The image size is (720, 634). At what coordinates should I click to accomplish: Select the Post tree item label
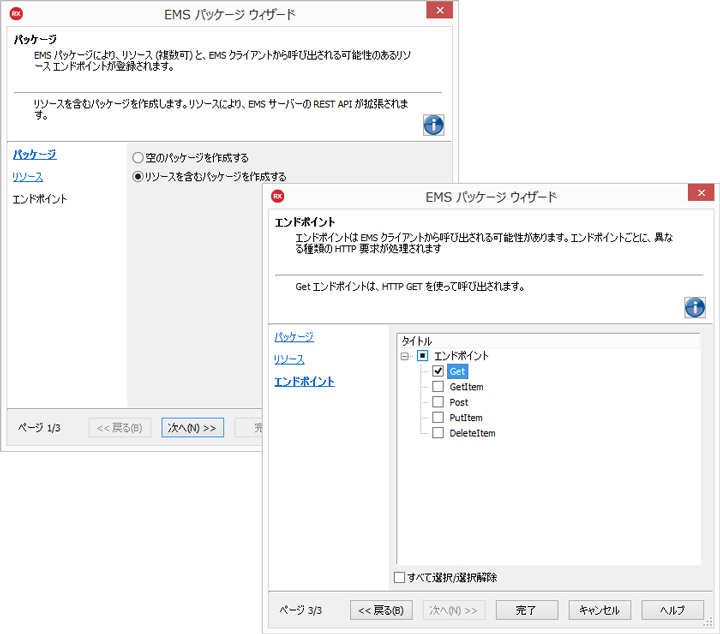458,403
